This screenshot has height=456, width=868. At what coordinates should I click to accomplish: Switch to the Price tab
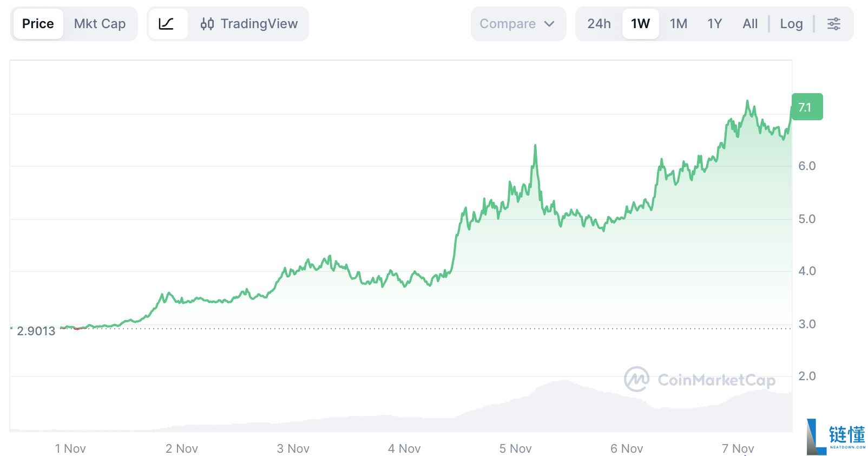click(x=38, y=24)
